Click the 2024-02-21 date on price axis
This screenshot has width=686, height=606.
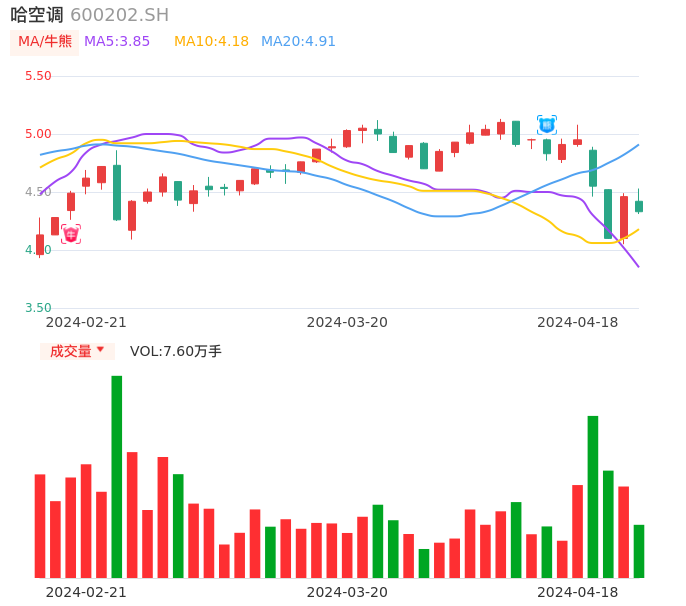click(x=86, y=322)
